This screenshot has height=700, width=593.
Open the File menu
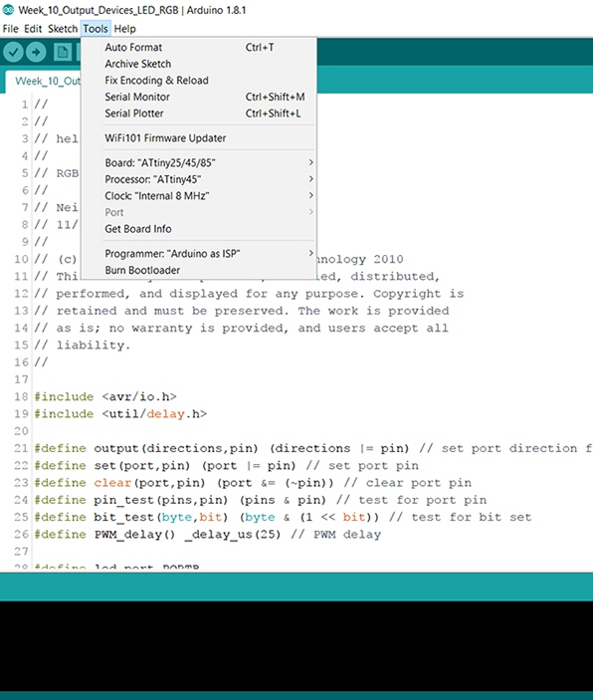pyautogui.click(x=10, y=29)
